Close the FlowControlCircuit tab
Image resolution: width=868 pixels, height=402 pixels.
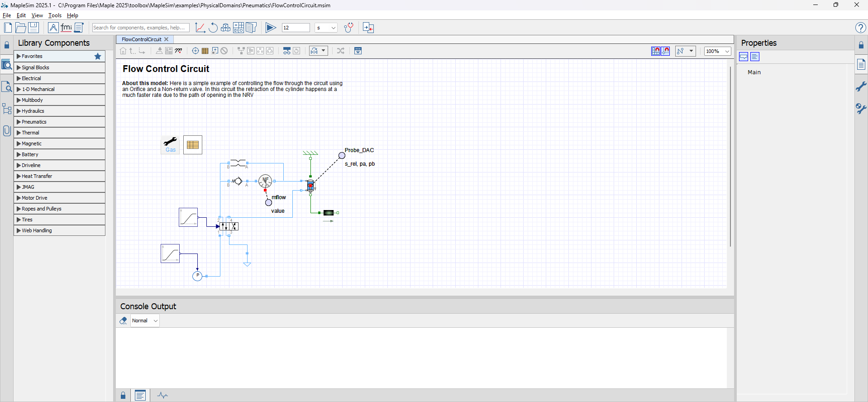pyautogui.click(x=167, y=39)
